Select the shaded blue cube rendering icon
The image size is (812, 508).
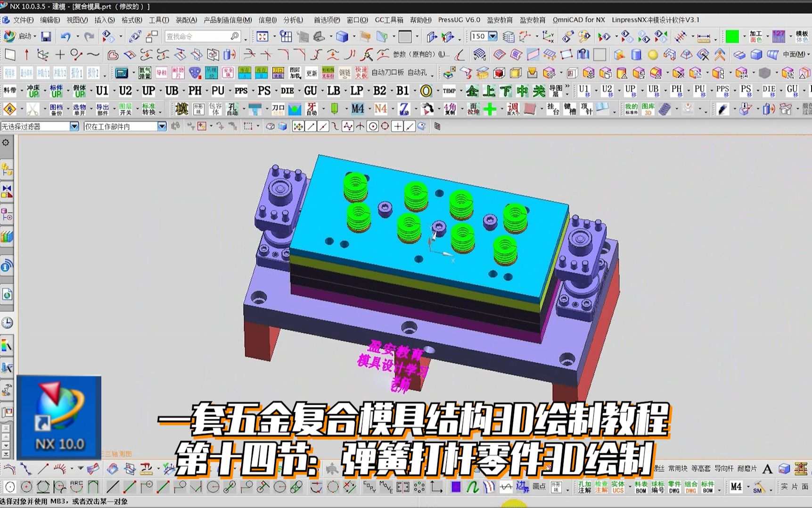tap(342, 36)
